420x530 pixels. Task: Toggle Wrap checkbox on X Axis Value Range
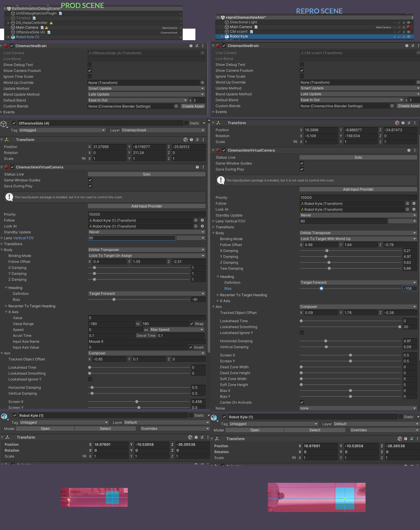click(192, 324)
